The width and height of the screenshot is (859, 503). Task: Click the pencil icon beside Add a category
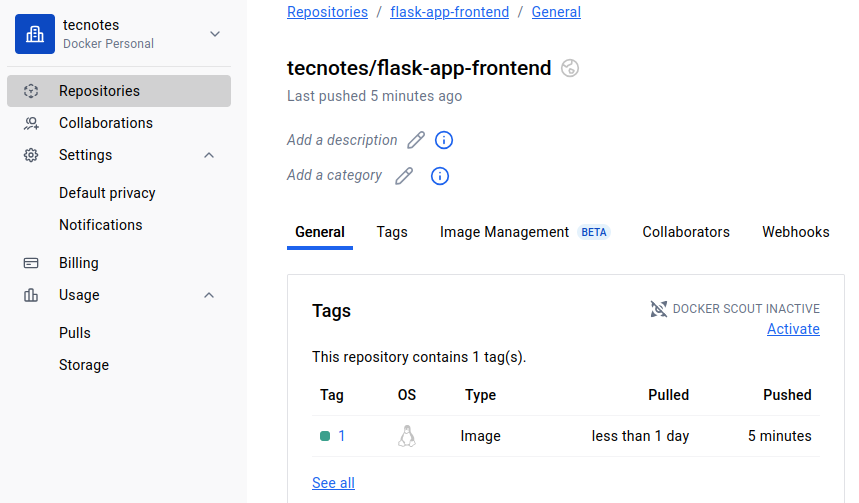coord(404,176)
